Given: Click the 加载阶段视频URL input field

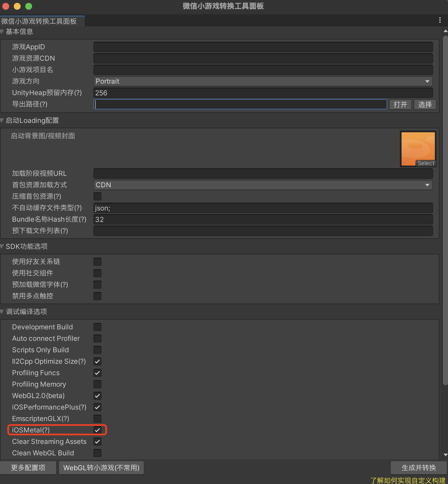Looking at the screenshot, I should tap(263, 174).
